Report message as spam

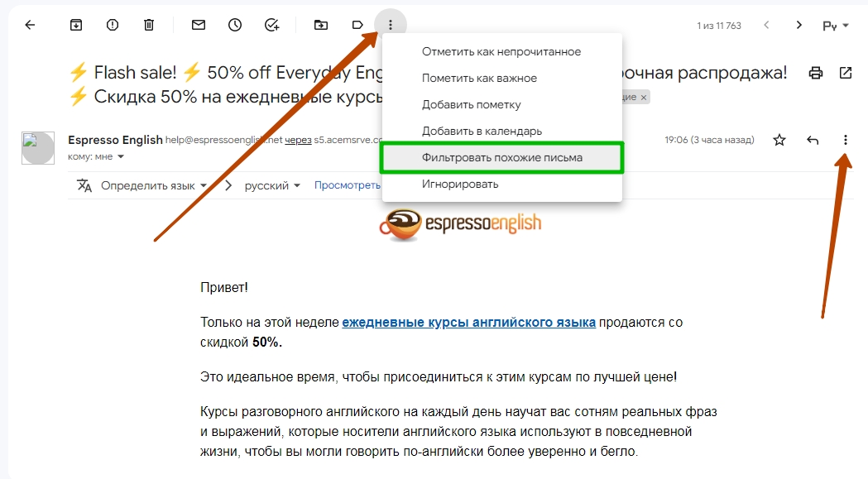point(113,25)
